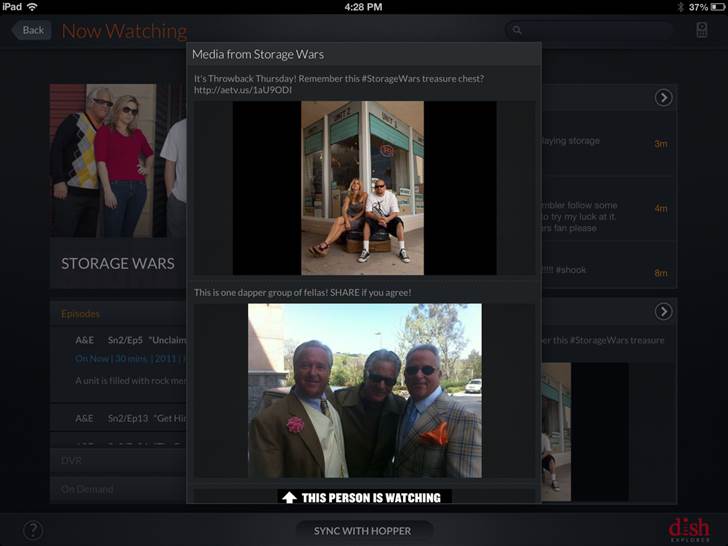This screenshot has height=546, width=728.
Task: Open the help question mark icon
Action: pyautogui.click(x=33, y=530)
